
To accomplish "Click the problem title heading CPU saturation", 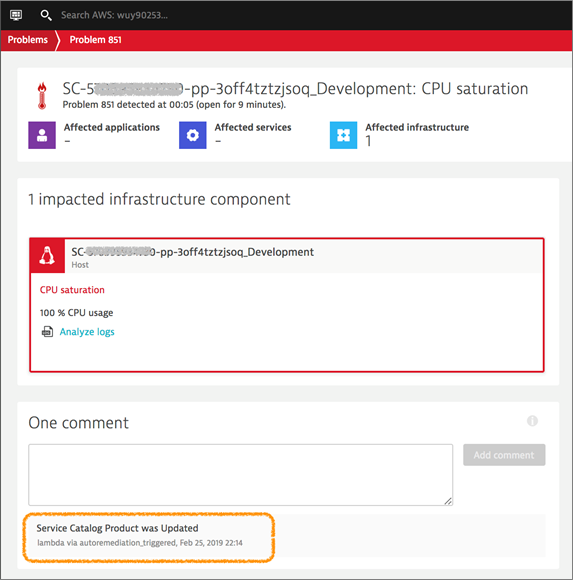I will 295,89.
